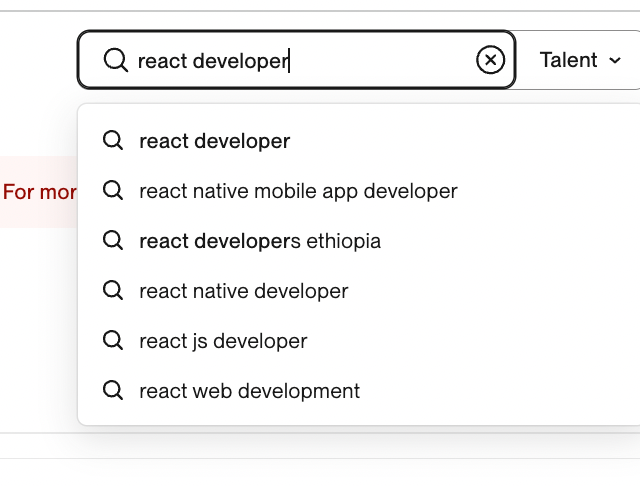Click search icon beside 'react developers ethiopia'
The image size is (640, 486).
point(114,241)
